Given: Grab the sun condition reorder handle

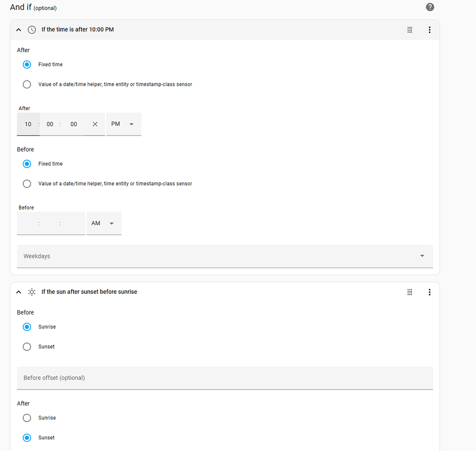Looking at the screenshot, I should click(x=409, y=292).
